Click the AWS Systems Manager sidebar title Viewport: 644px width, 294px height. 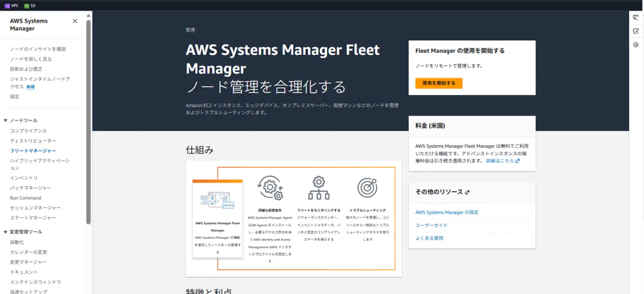29,25
